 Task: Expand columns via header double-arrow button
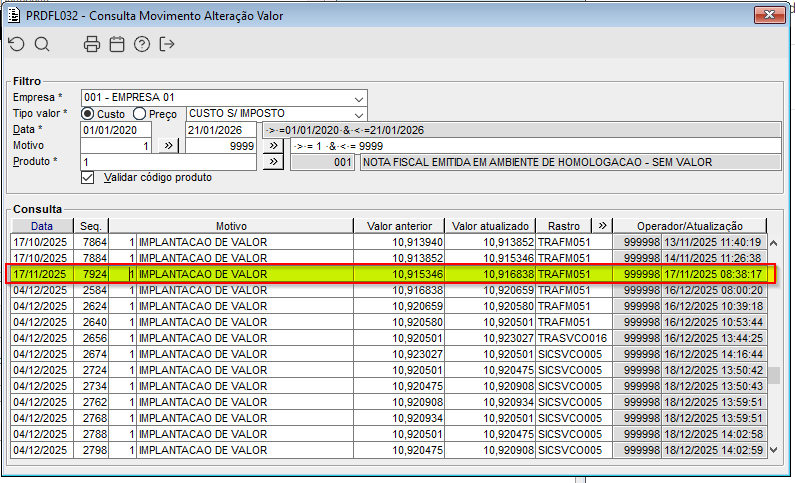coord(602,226)
